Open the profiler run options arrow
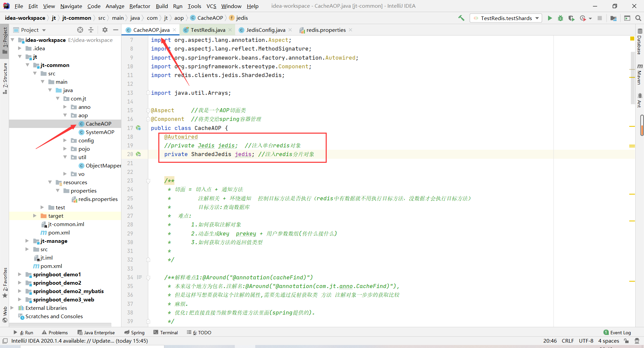This screenshot has height=348, width=644. 590,18
